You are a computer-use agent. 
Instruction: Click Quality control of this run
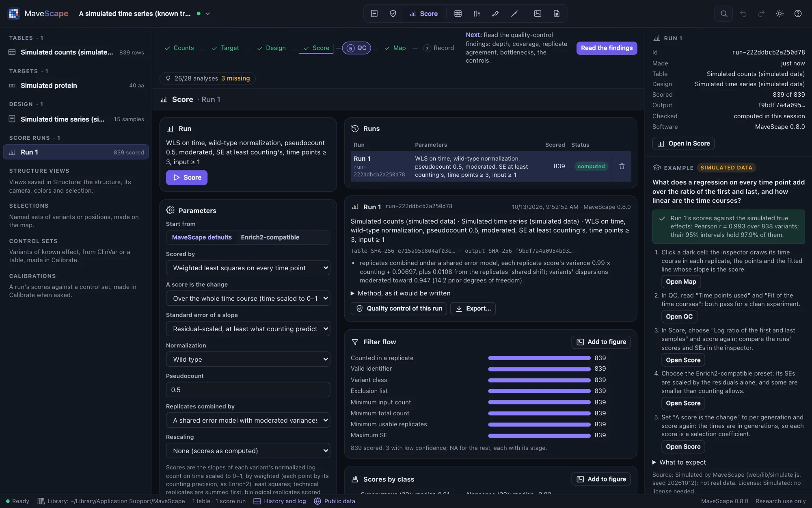click(399, 308)
